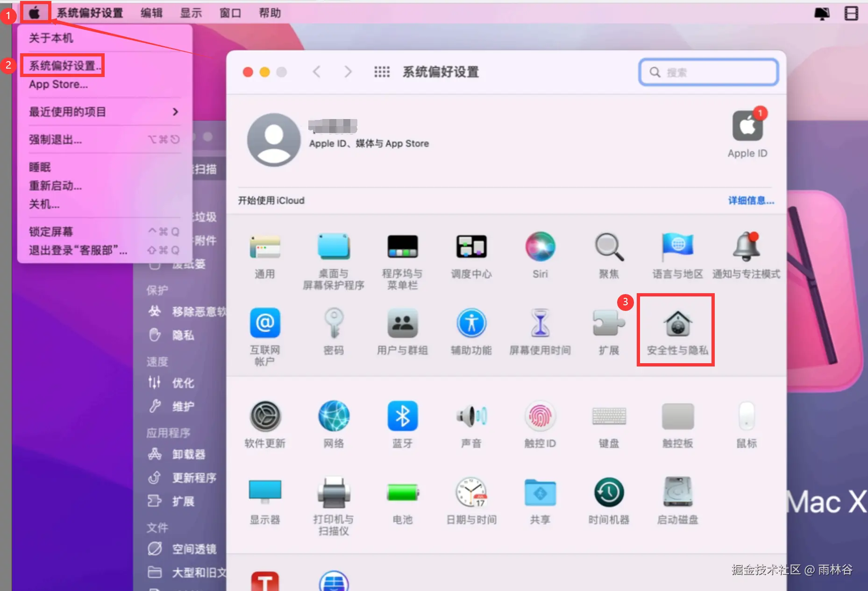Open the 显示 menu in menu bar
The image size is (868, 591).
(x=191, y=13)
